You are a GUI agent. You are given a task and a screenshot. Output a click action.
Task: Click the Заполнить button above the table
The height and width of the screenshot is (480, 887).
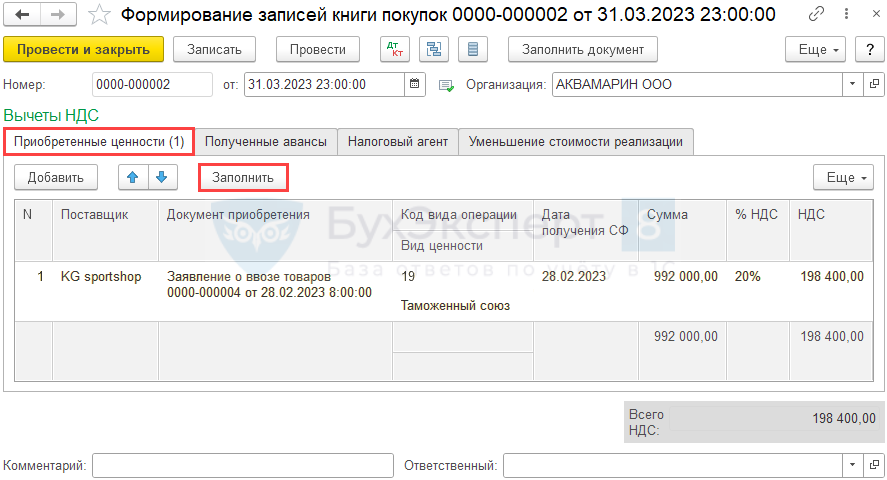click(x=243, y=178)
